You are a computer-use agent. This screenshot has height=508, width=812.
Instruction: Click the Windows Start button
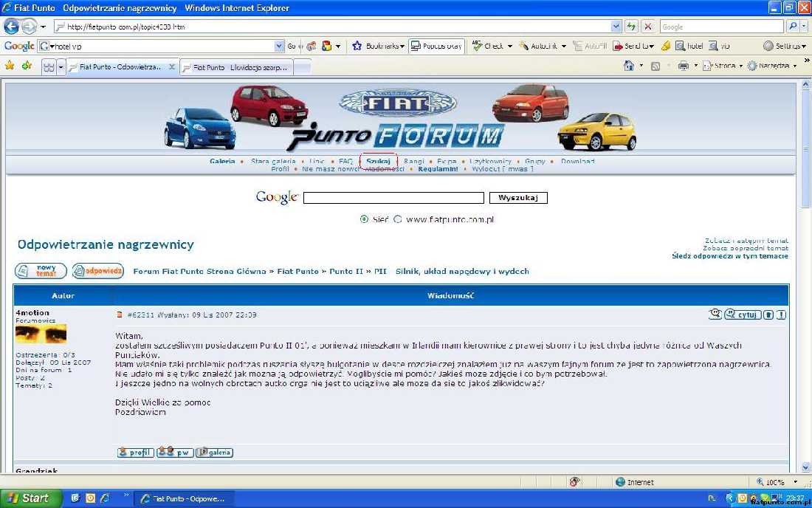pos(31,498)
